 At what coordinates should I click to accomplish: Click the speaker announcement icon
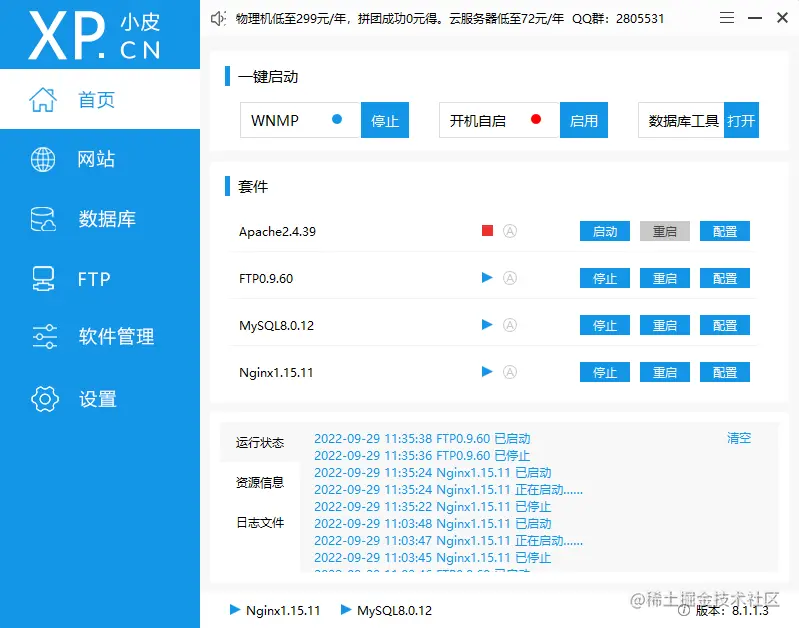click(x=218, y=19)
